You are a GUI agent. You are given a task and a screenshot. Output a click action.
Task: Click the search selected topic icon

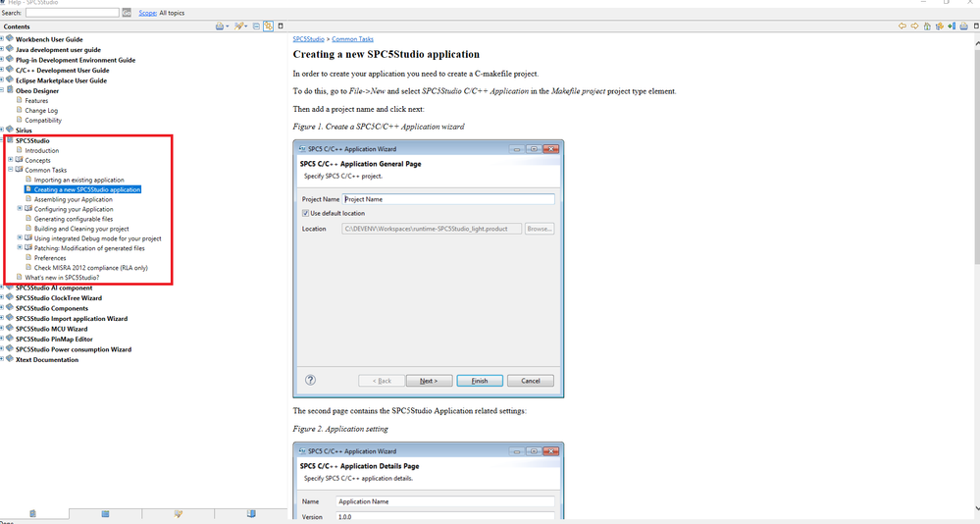[x=238, y=26]
